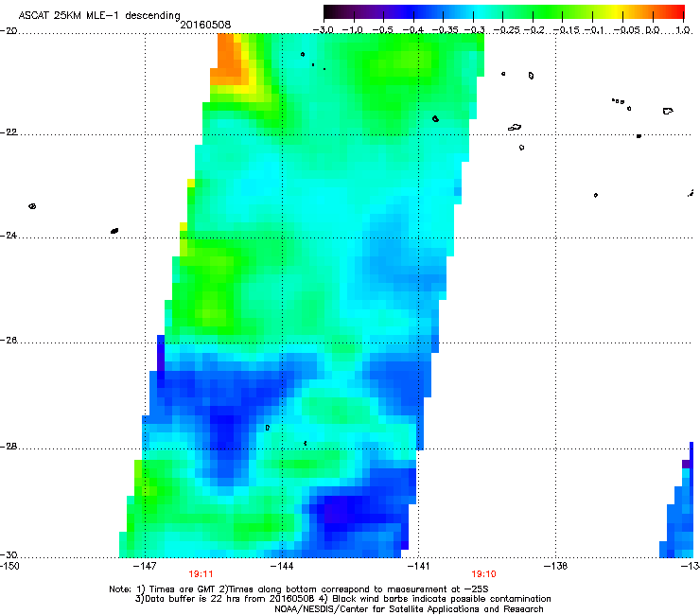Click the longitude label -141
700x615 pixels.
click(419, 566)
